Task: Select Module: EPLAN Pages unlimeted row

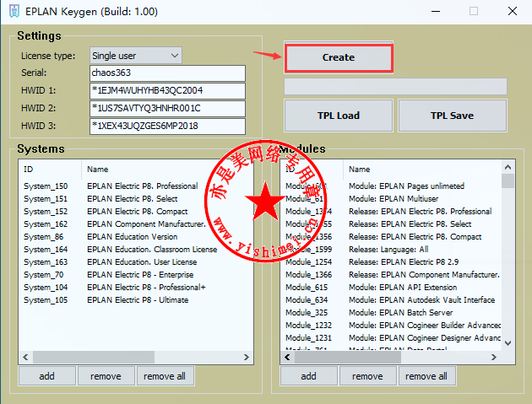Action: [391, 186]
